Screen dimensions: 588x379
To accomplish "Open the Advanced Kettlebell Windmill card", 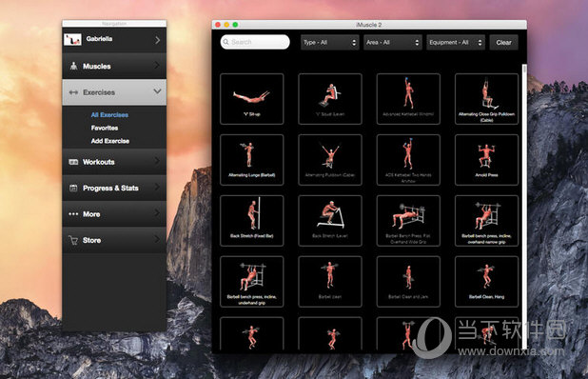I will (x=408, y=99).
